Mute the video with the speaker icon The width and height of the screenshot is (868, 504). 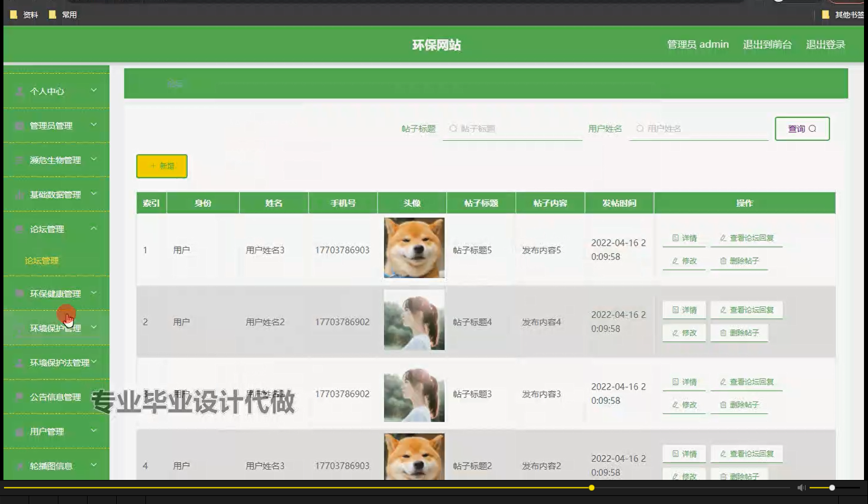801,487
